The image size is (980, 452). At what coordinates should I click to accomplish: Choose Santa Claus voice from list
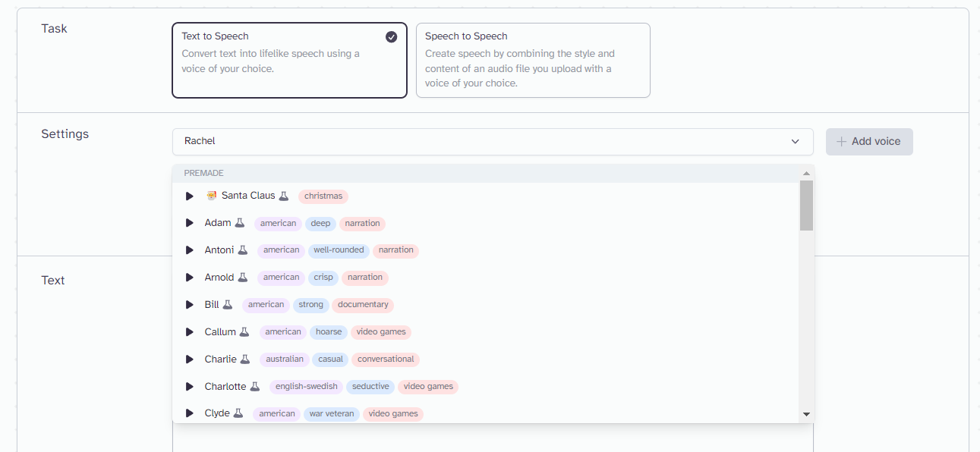(x=486, y=196)
